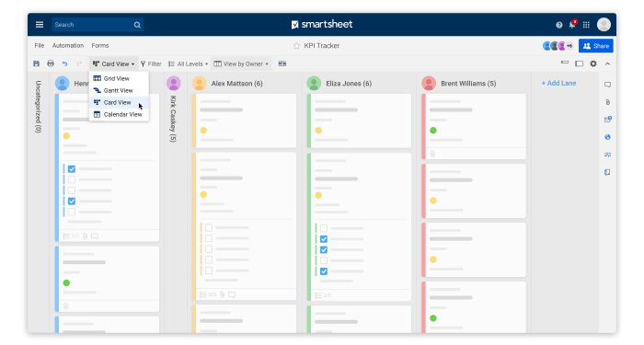The image size is (644, 345).
Task: Click the Eliza Jones (6) lane header
Action: pyautogui.click(x=349, y=84)
